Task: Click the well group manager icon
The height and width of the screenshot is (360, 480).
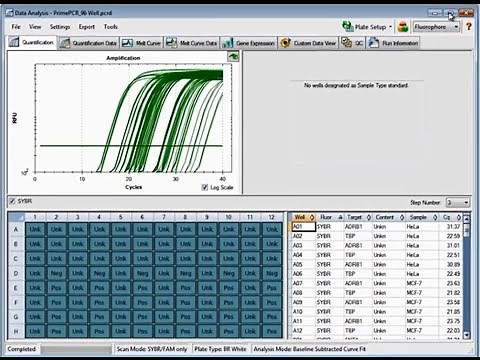Action: coord(403,27)
